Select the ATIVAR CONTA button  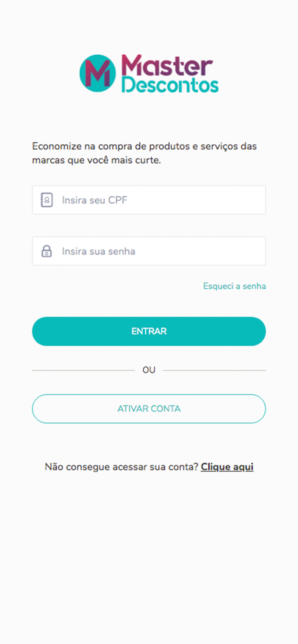coord(149,409)
